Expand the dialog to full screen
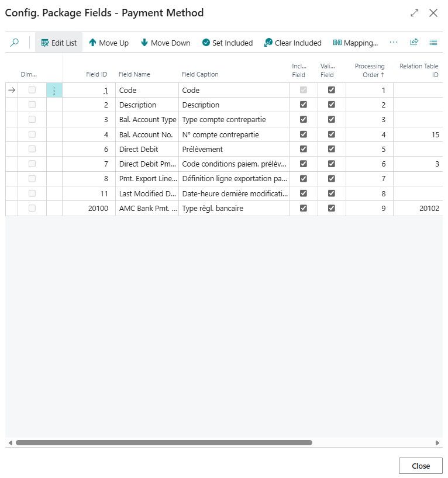The height and width of the screenshot is (478, 448). tap(414, 13)
